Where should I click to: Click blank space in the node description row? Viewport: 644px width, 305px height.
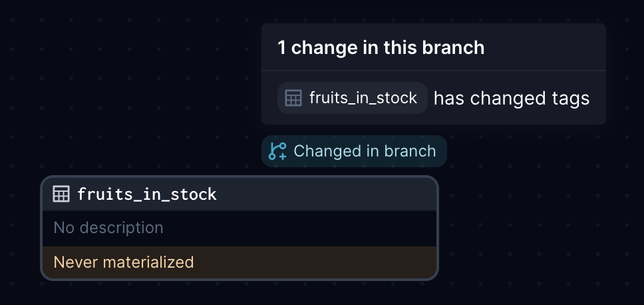pos(299,228)
